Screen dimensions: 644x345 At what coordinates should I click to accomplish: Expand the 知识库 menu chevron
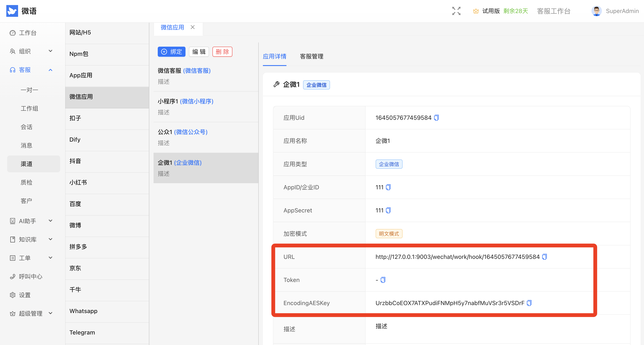click(50, 239)
